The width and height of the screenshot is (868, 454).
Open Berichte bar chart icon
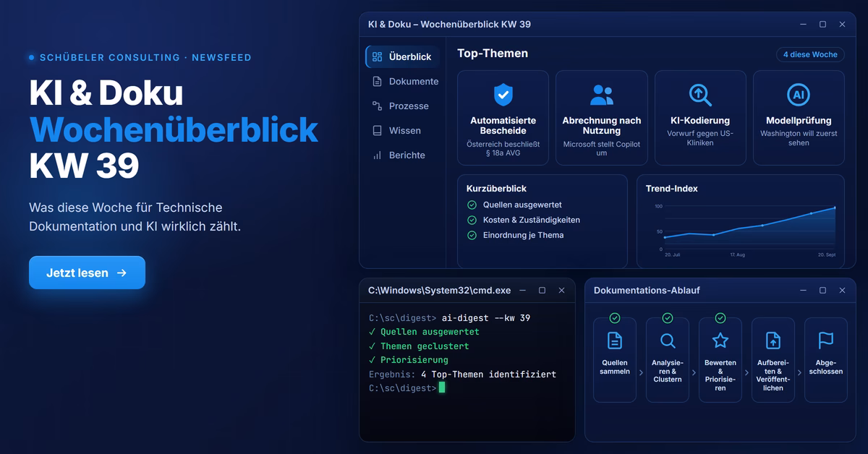point(377,155)
